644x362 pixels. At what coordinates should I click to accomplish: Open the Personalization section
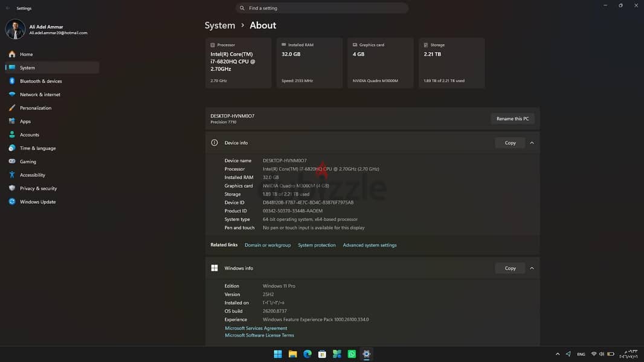(x=52, y=108)
